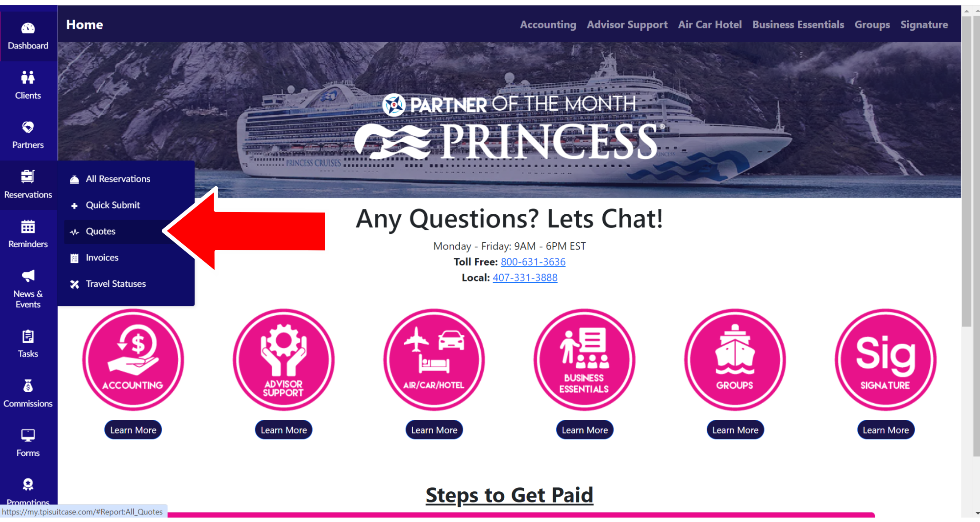Screen dimensions: 980x522
Task: Click Learn More under Air/Car/Hotel
Action: pyautogui.click(x=434, y=430)
